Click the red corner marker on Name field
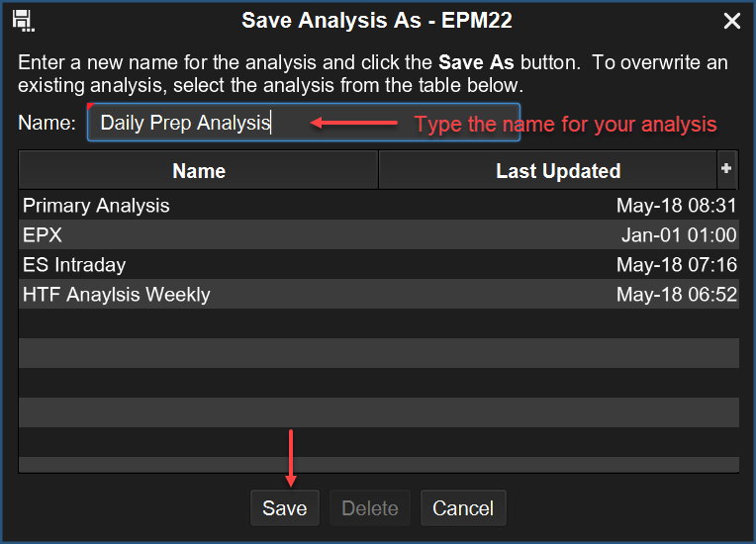The height and width of the screenshot is (544, 756). pos(91,107)
